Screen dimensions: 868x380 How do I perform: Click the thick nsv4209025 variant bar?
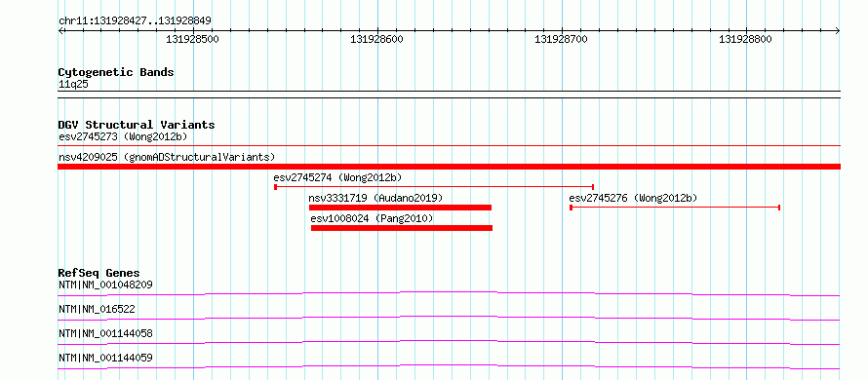(449, 167)
